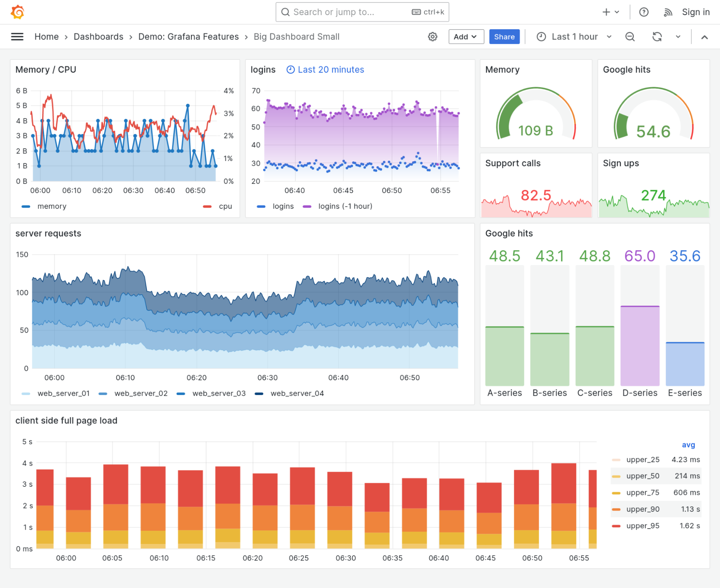
Task: Click the Grafana logo icon
Action: (17, 12)
